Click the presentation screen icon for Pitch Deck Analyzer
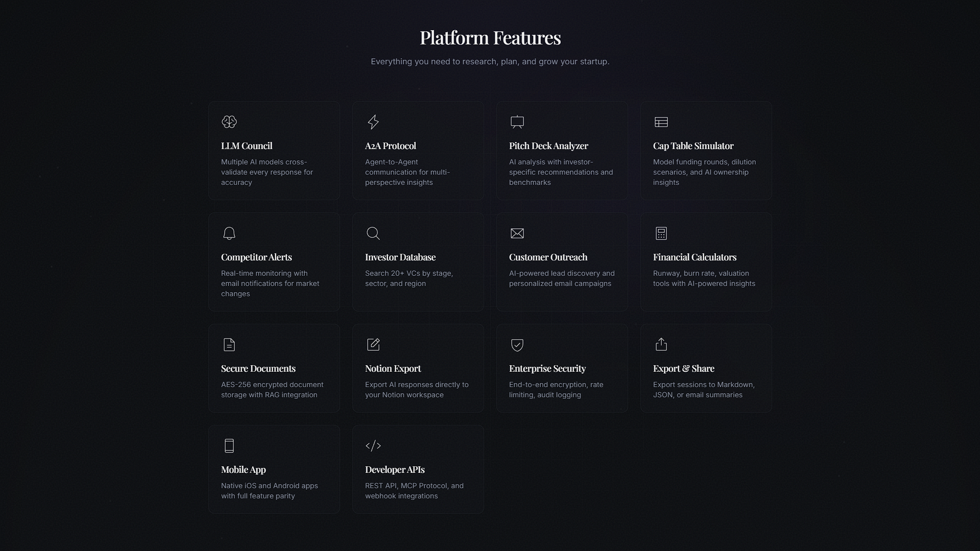 pos(517,122)
